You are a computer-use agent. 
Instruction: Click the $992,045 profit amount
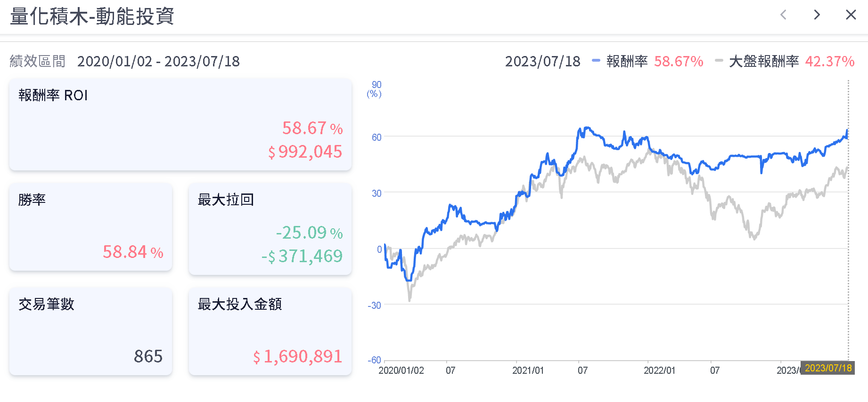(305, 152)
